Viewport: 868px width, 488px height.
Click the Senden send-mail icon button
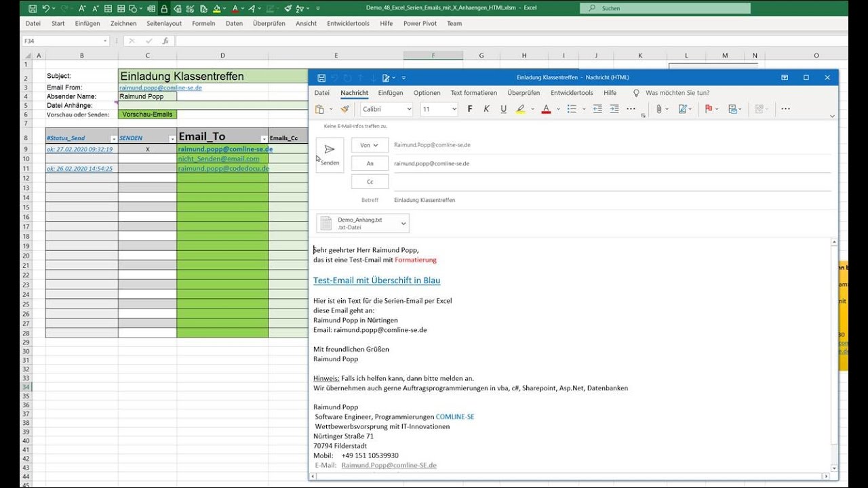330,155
